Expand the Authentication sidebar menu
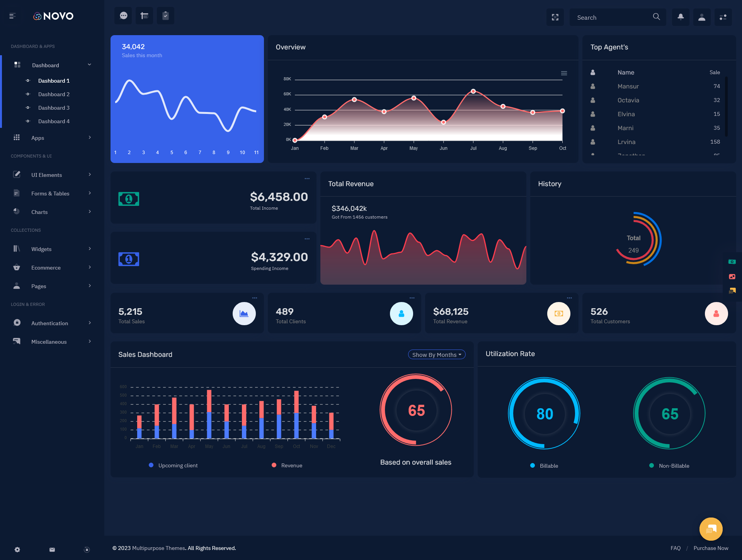 pyautogui.click(x=53, y=323)
